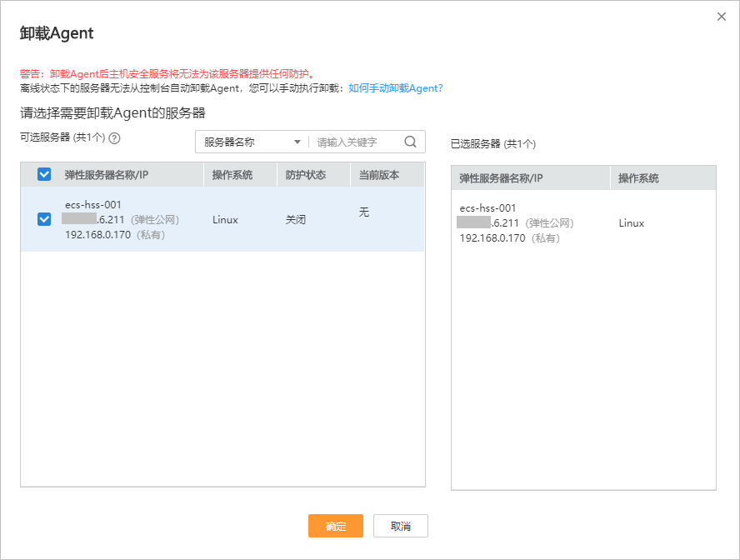Click the 防护状态 column header
Image resolution: width=740 pixels, height=560 pixels.
(306, 175)
